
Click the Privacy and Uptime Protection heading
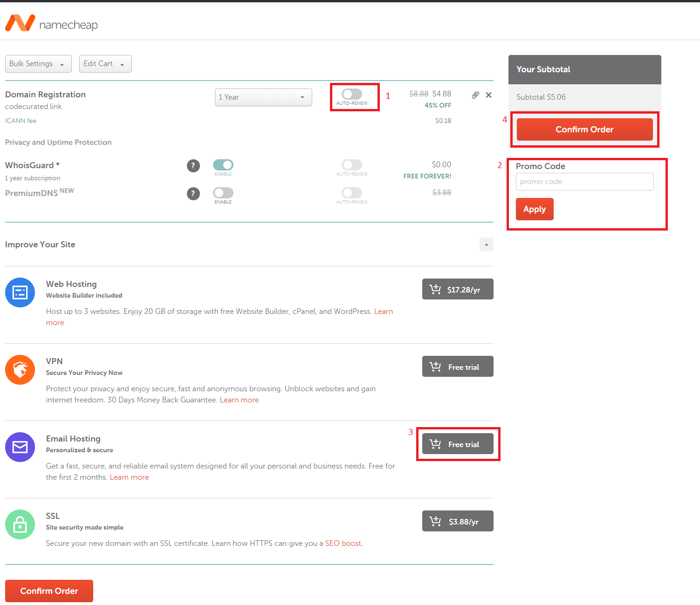[58, 143]
